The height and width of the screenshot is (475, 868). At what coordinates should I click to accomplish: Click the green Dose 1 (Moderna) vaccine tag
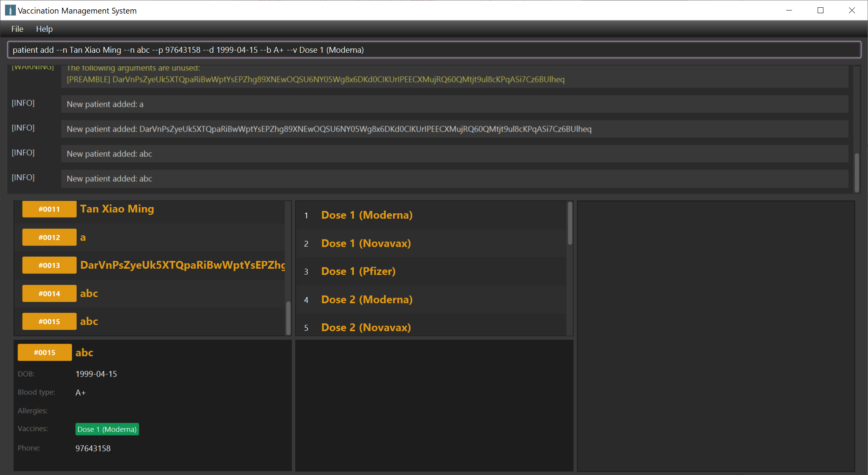(107, 429)
